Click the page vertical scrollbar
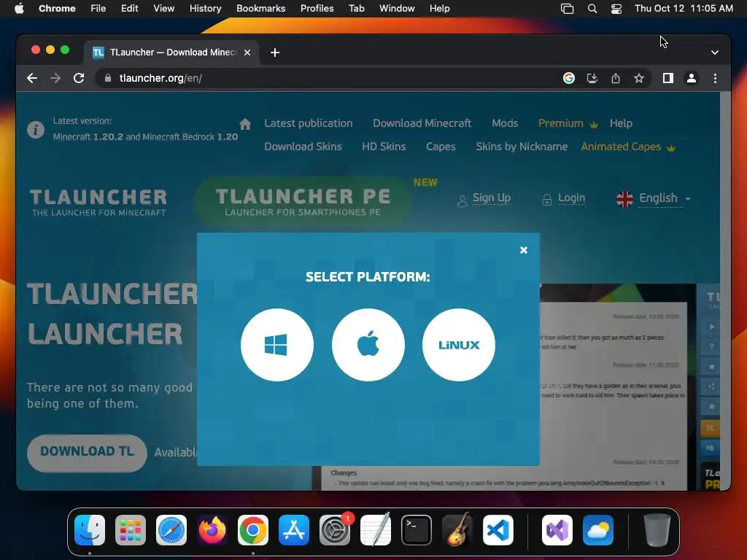747x560 pixels. pyautogui.click(x=725, y=290)
